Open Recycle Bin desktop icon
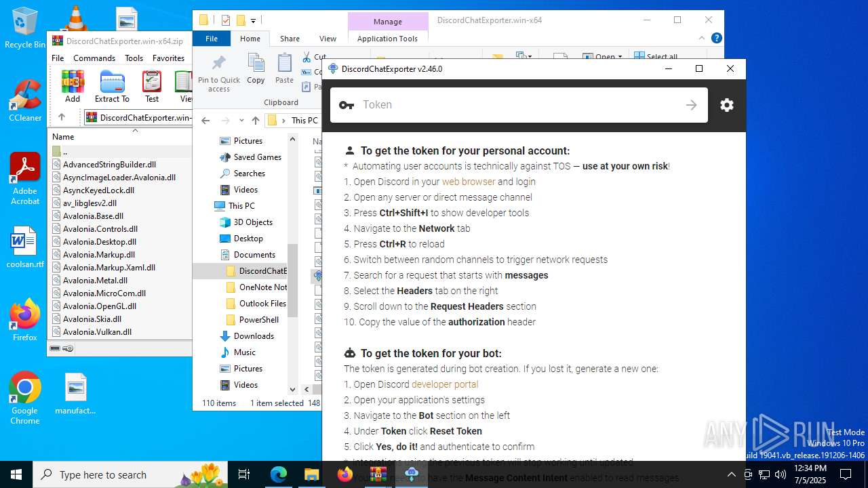 point(25,28)
